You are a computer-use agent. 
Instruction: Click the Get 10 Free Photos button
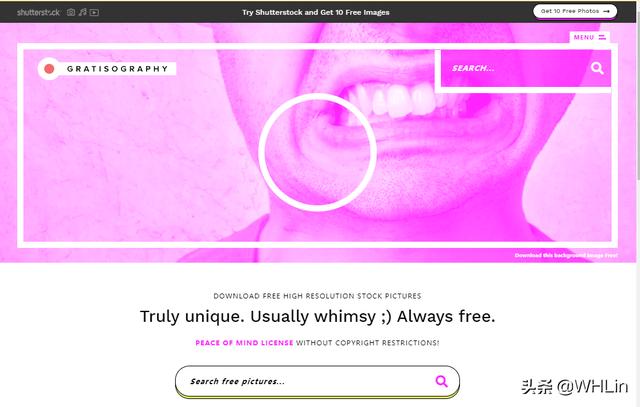(x=575, y=11)
